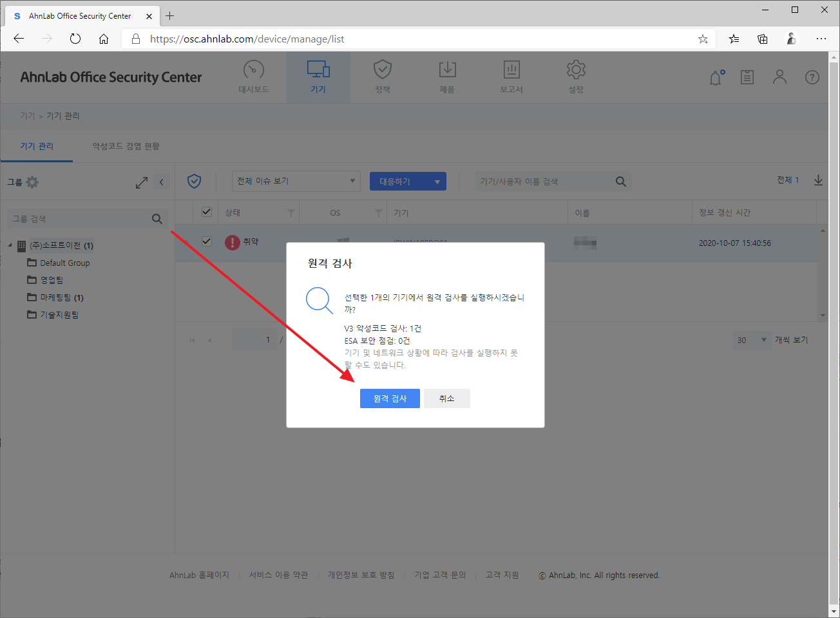
Task: Click the 그룹 settings gear icon
Action: tap(32, 182)
